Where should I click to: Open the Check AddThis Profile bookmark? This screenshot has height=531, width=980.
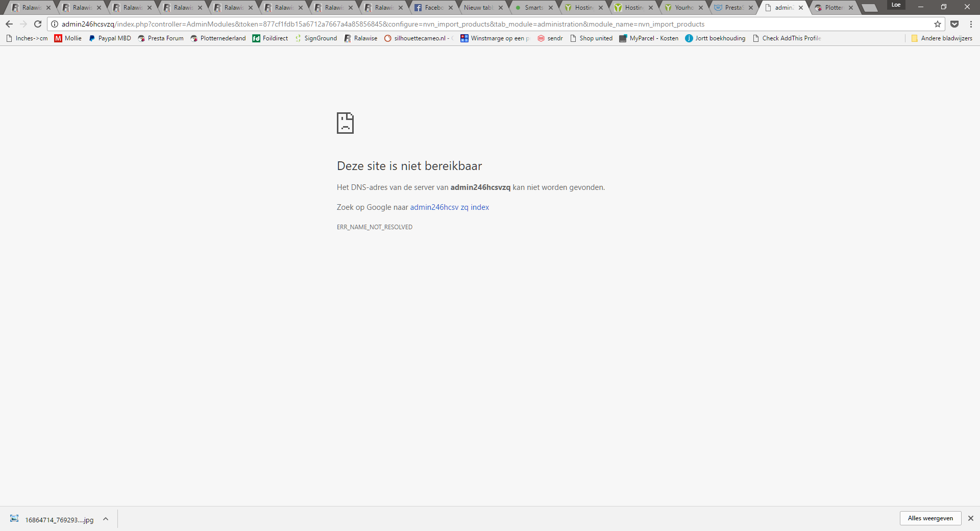pyautogui.click(x=787, y=38)
